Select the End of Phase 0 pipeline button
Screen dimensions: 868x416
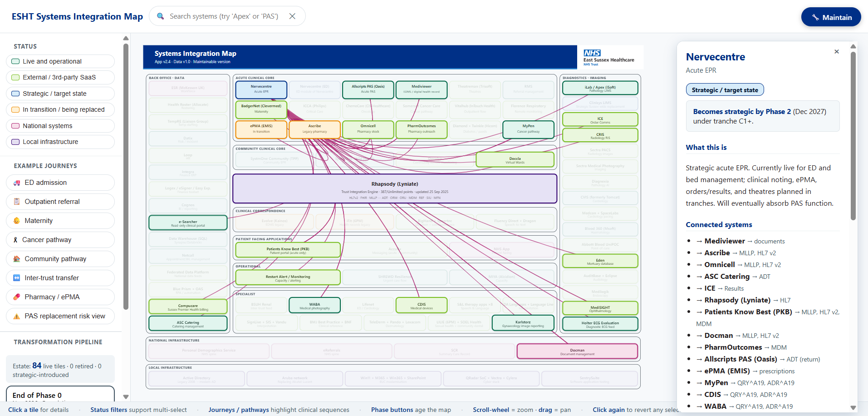click(60, 395)
